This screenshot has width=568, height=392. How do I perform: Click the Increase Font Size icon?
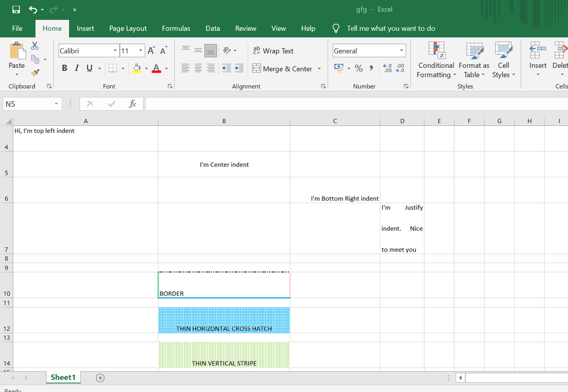tap(151, 50)
